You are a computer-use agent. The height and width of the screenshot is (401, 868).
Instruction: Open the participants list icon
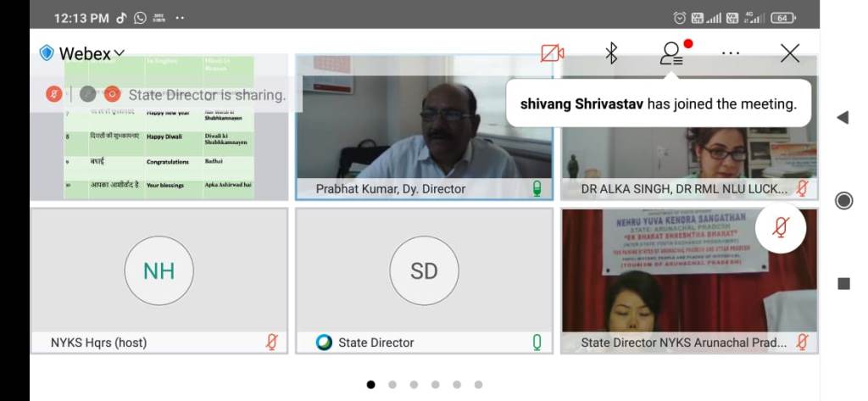coord(671,53)
